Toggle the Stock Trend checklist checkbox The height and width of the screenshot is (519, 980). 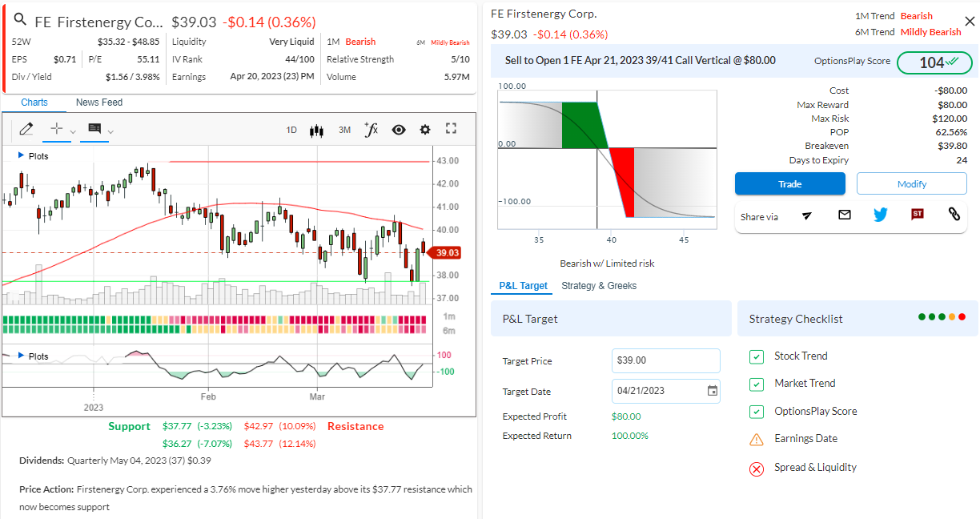point(757,356)
